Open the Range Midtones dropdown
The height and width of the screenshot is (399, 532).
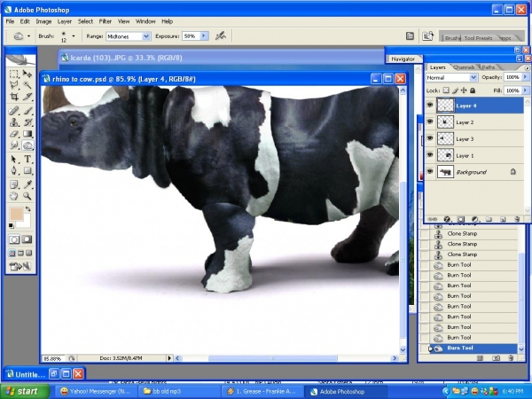pyautogui.click(x=146, y=36)
